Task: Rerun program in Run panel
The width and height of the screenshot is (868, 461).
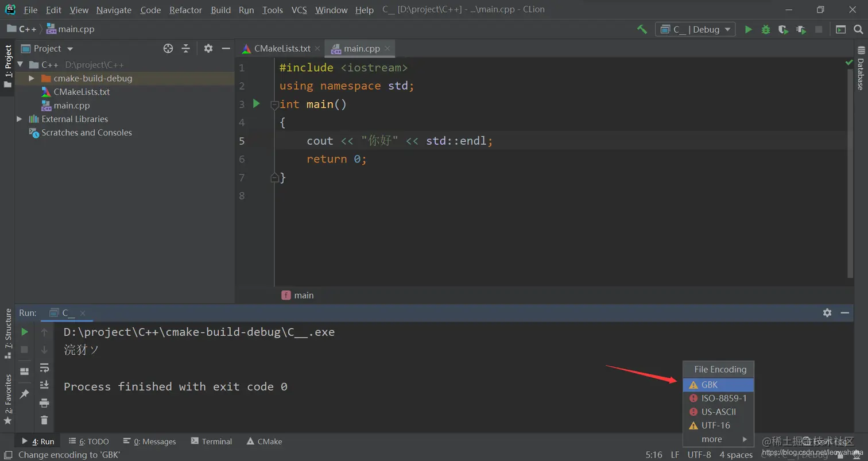Action: click(24, 332)
